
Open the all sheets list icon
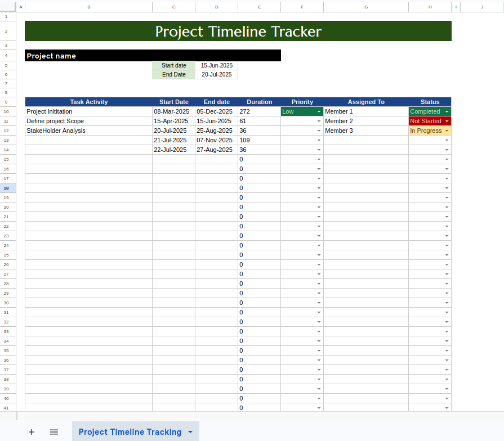(54, 432)
